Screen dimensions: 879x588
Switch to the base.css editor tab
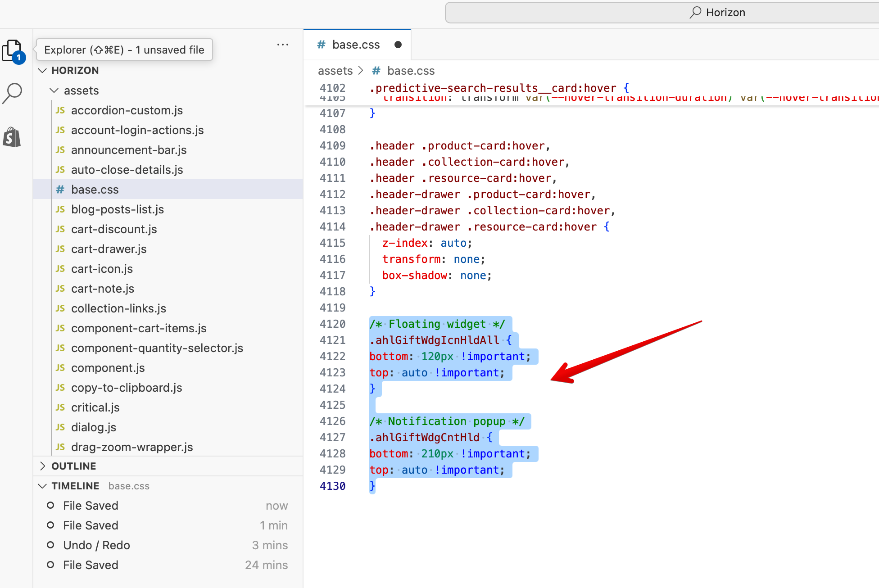[x=356, y=45]
